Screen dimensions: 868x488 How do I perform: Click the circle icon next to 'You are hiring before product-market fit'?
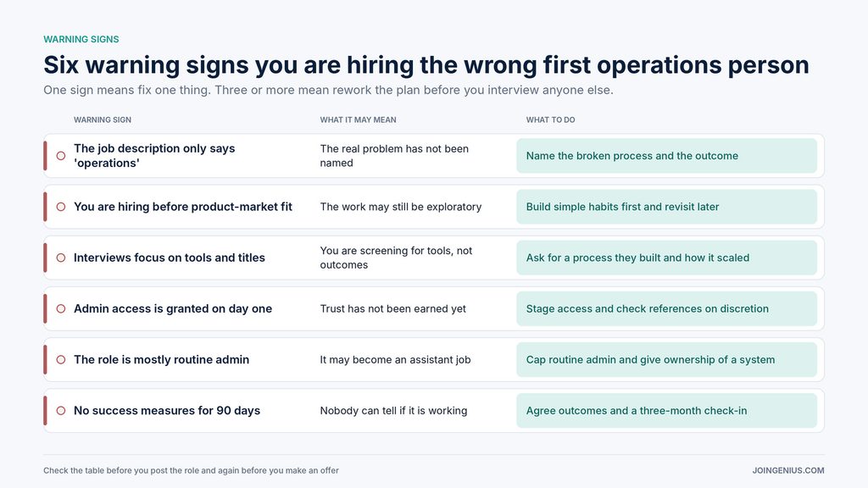(61, 207)
